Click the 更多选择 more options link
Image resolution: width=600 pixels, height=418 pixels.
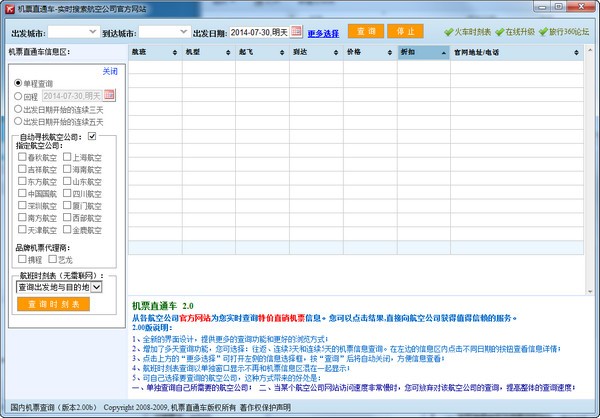point(322,33)
